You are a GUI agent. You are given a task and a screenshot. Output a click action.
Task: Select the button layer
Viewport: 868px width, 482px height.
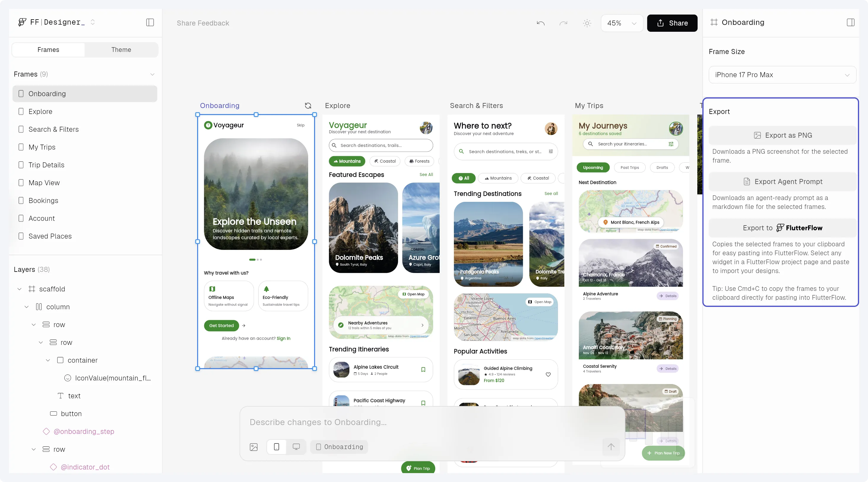point(66,414)
